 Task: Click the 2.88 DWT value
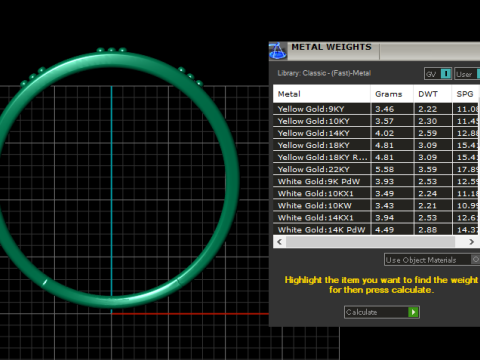(x=428, y=230)
